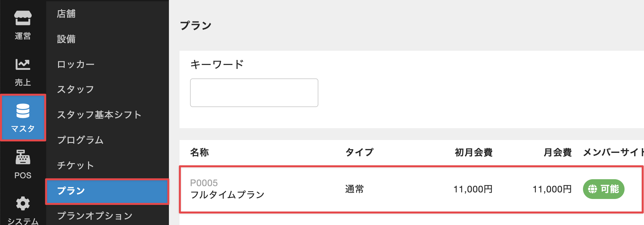Open the チケット menu entry
Screen dimensions: 644x225
tap(76, 165)
